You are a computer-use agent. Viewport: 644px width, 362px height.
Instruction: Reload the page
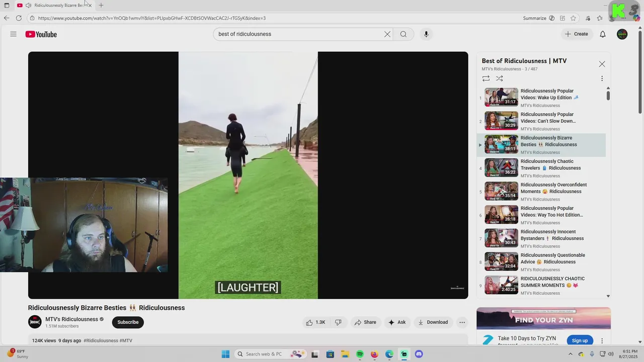(x=19, y=18)
